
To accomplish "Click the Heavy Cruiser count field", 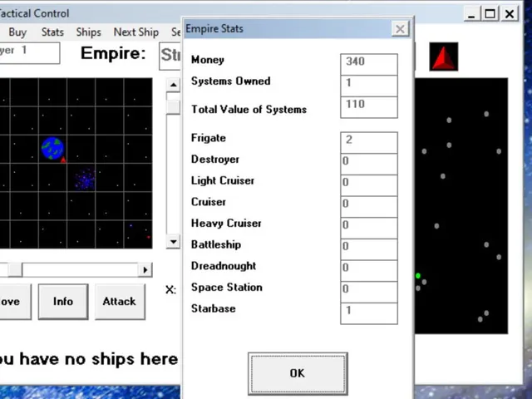I will [x=369, y=229].
